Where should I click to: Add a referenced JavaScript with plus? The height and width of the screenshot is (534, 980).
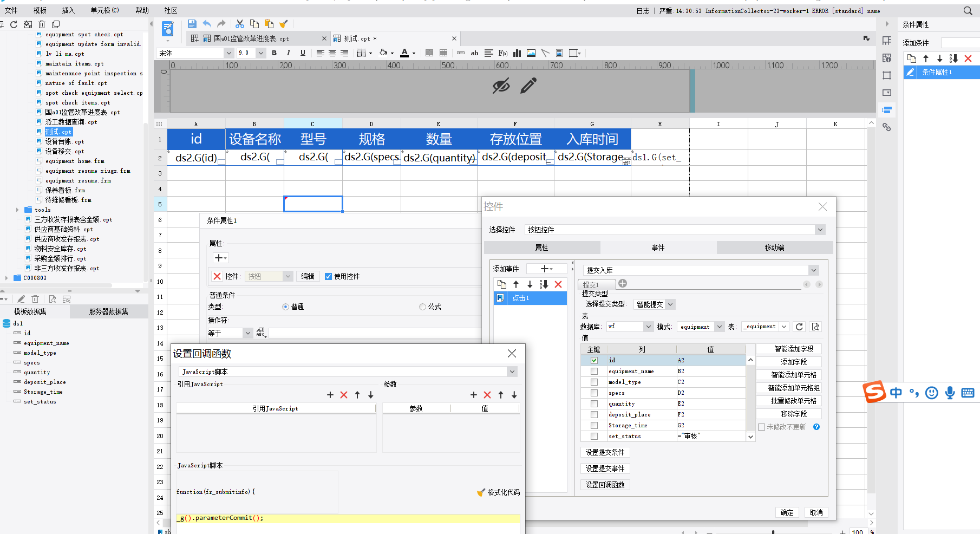tap(330, 395)
